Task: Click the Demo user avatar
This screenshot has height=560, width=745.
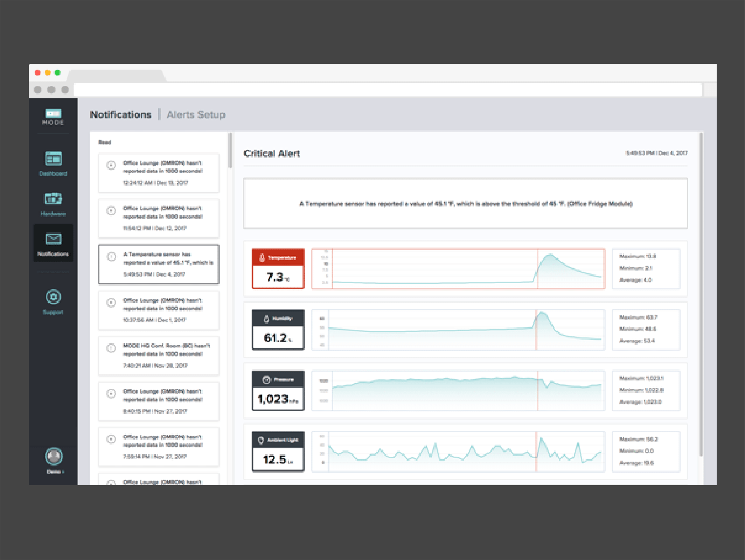Action: coord(54,456)
